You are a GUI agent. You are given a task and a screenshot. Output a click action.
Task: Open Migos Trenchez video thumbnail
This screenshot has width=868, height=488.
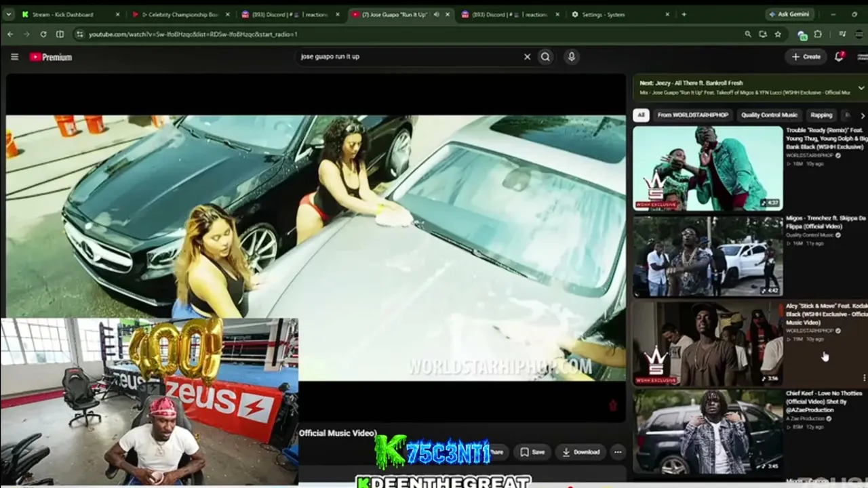pos(707,256)
